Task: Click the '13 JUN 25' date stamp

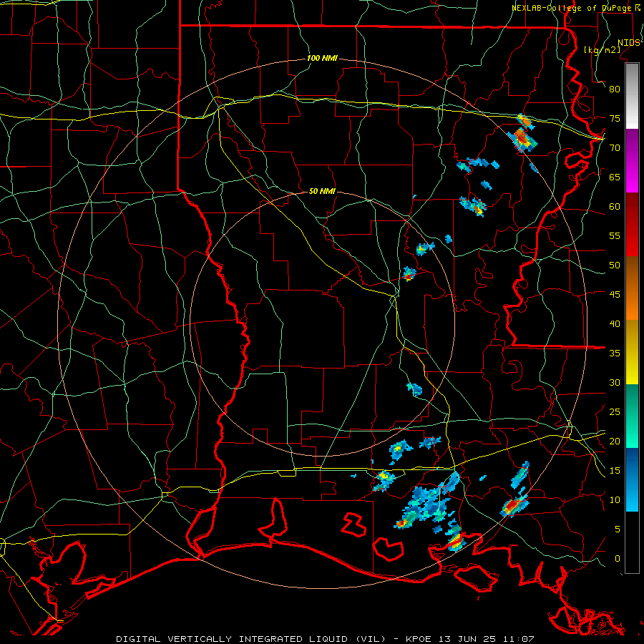Action: pyautogui.click(x=468, y=639)
